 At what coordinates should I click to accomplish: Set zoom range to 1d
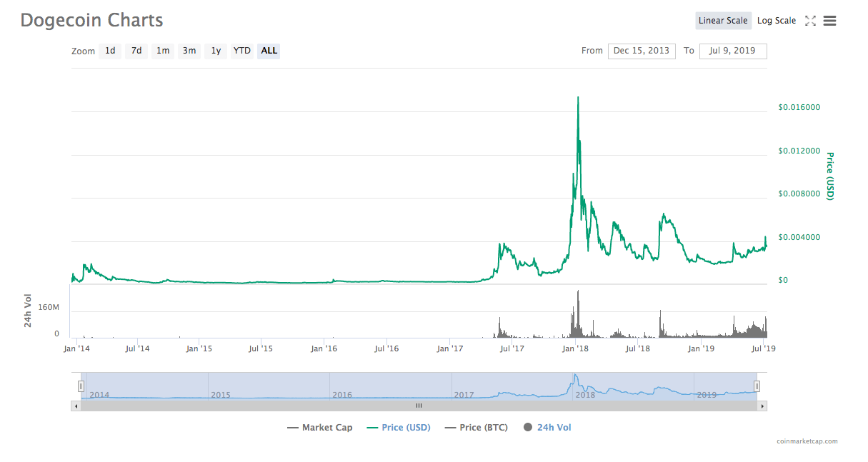click(110, 51)
